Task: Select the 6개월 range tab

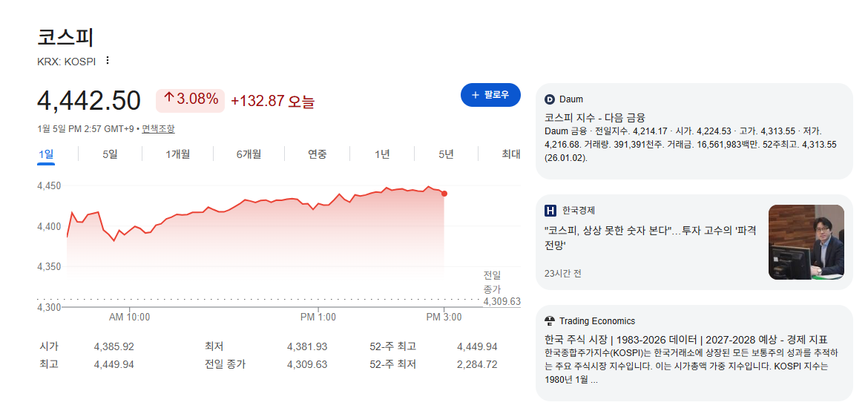Action: click(249, 154)
